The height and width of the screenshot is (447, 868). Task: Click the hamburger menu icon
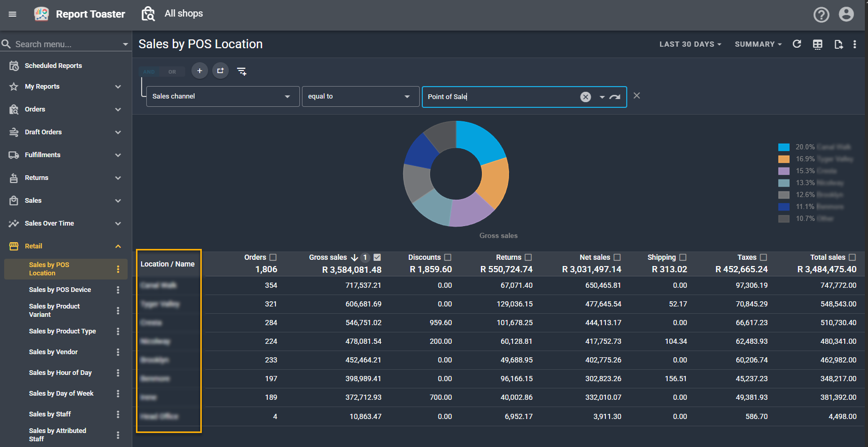pyautogui.click(x=12, y=14)
